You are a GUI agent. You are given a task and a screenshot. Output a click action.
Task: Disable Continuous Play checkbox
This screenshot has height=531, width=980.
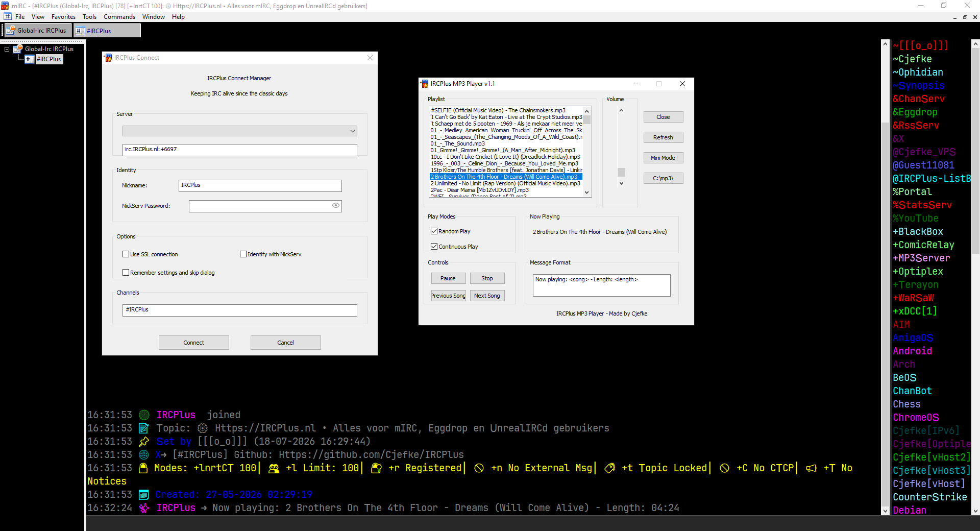point(434,247)
